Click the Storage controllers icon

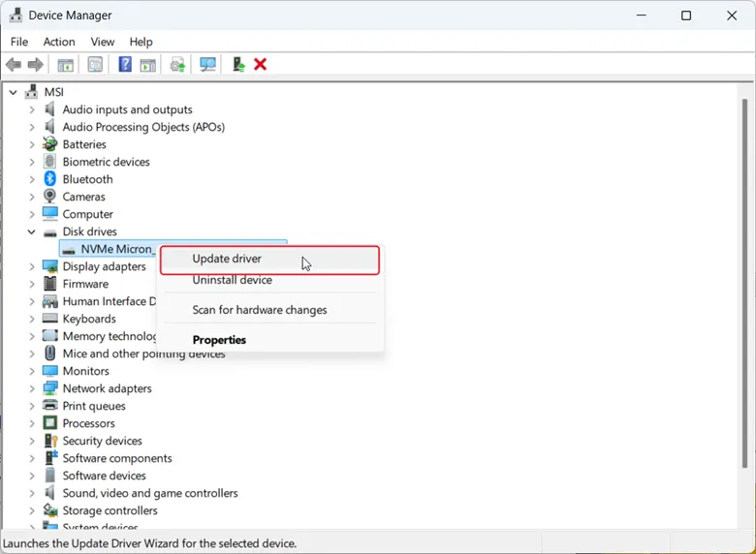point(50,509)
